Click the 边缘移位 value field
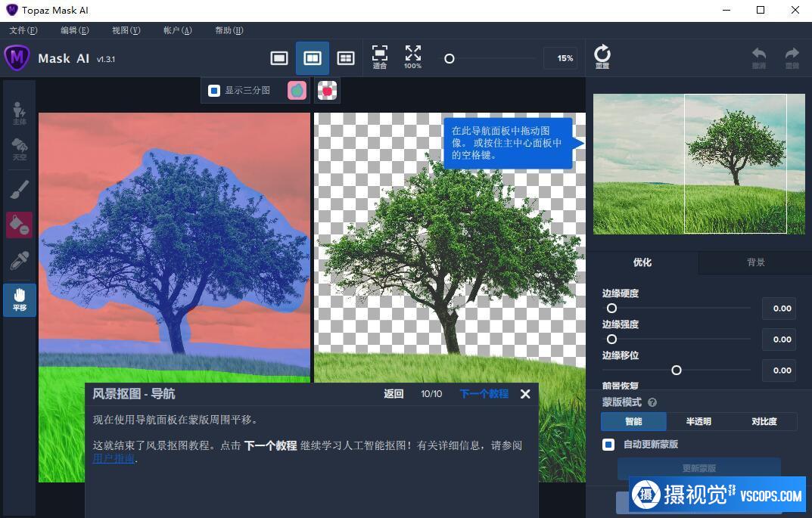This screenshot has height=518, width=812. pyautogui.click(x=779, y=371)
